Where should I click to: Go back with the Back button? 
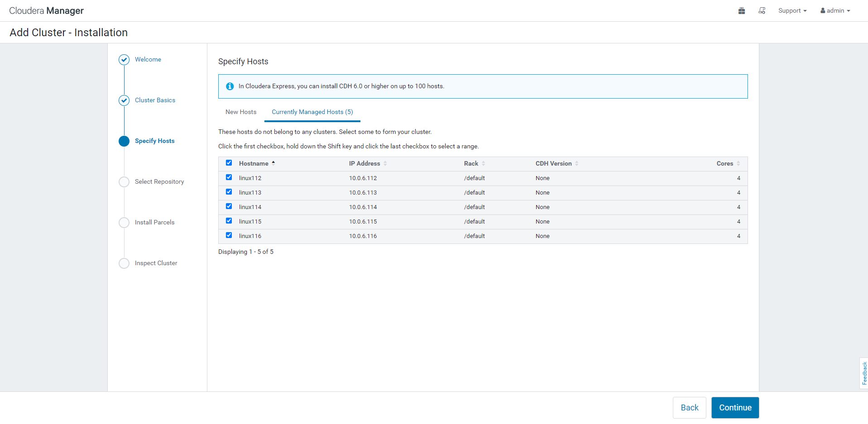689,408
